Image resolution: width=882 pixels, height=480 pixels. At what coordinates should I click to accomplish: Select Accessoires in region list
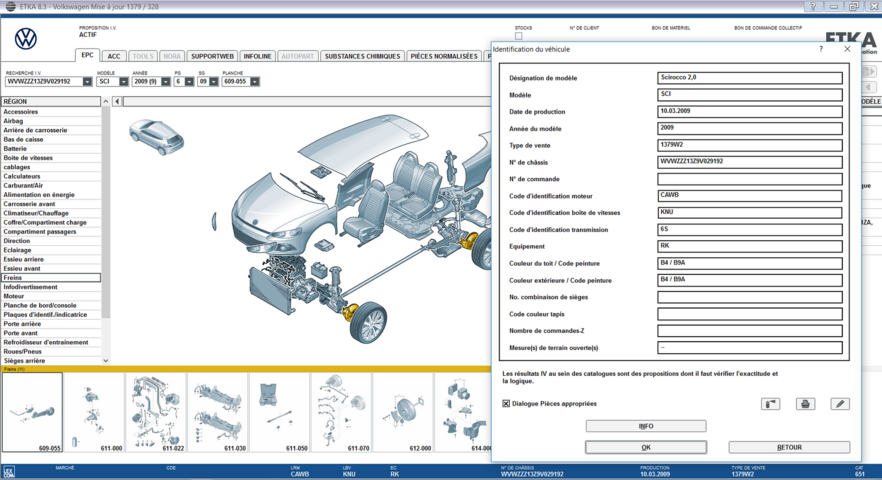pos(51,111)
